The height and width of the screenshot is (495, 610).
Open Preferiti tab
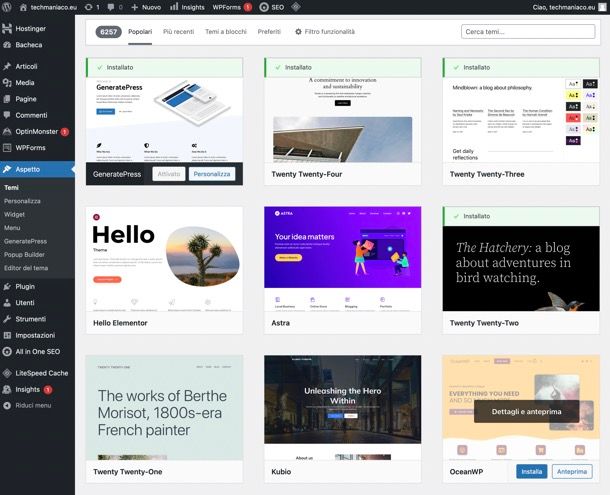(269, 32)
